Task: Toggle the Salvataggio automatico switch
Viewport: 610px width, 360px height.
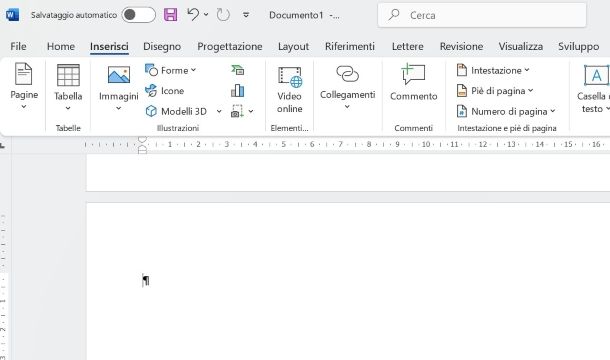Action: pyautogui.click(x=138, y=15)
